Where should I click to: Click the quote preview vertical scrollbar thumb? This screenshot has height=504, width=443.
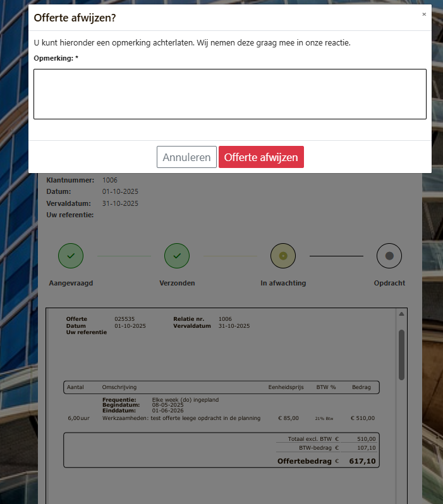pyautogui.click(x=401, y=355)
